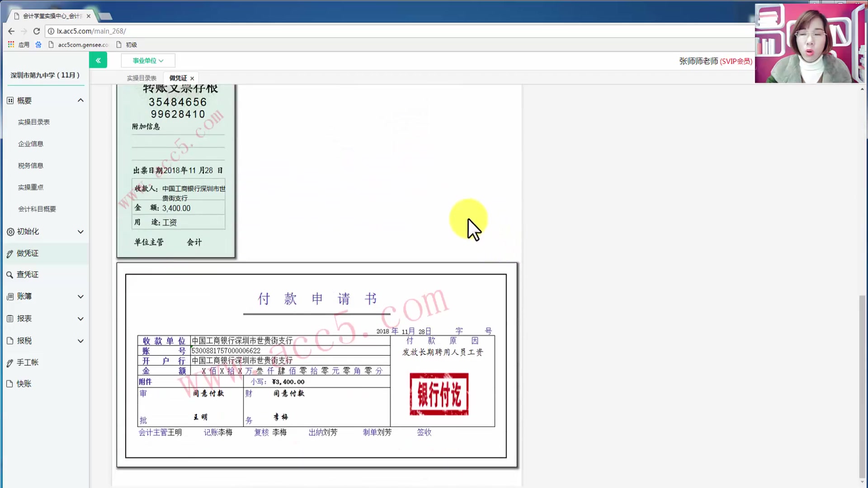Image resolution: width=868 pixels, height=488 pixels.
Task: Open the 做凭证 voucher creation tool
Action: coord(28,253)
